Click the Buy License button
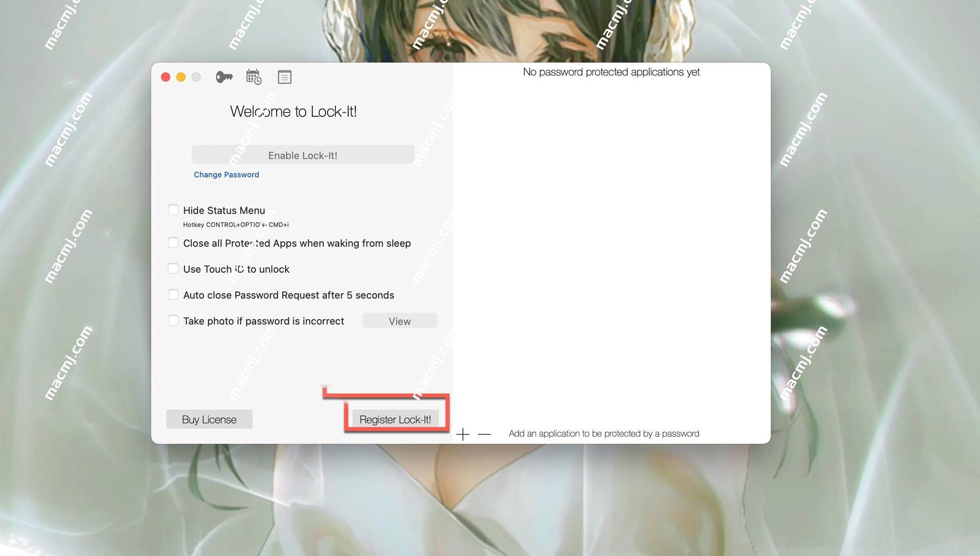 [x=209, y=419]
